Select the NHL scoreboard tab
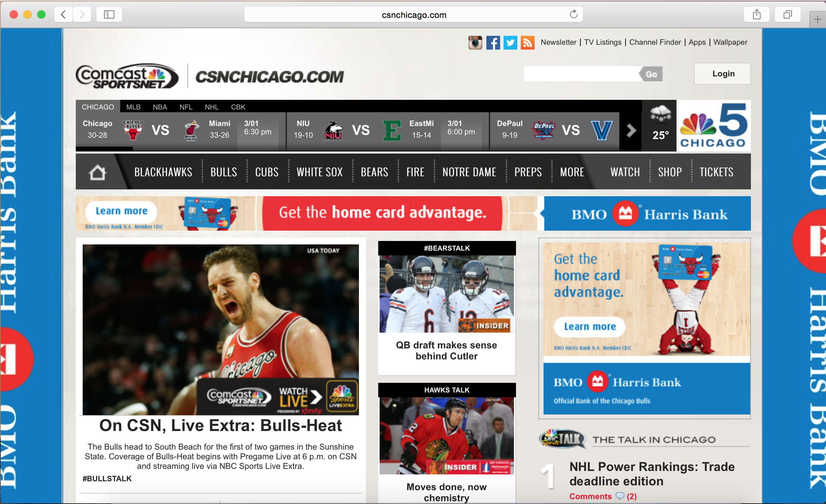Screen dimensions: 826x504 (x=212, y=107)
